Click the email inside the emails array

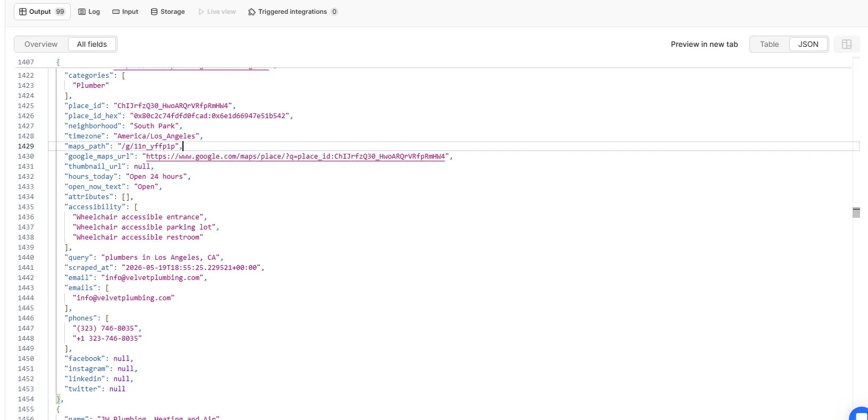coord(124,298)
